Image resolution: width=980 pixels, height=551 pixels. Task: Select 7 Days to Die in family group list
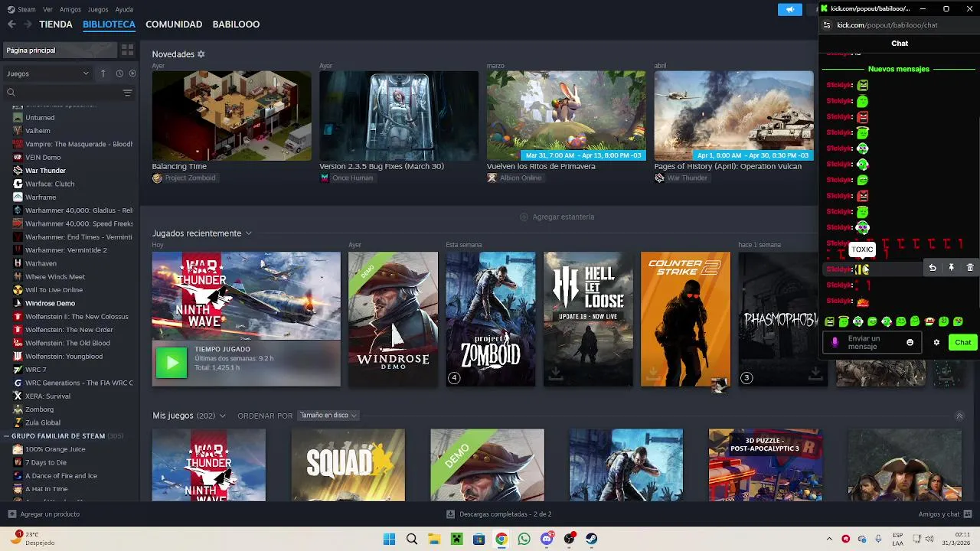(46, 462)
